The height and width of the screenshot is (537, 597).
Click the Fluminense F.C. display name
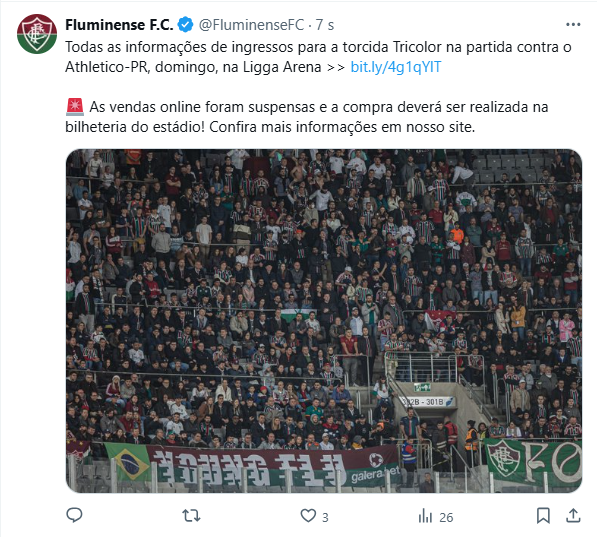(119, 25)
